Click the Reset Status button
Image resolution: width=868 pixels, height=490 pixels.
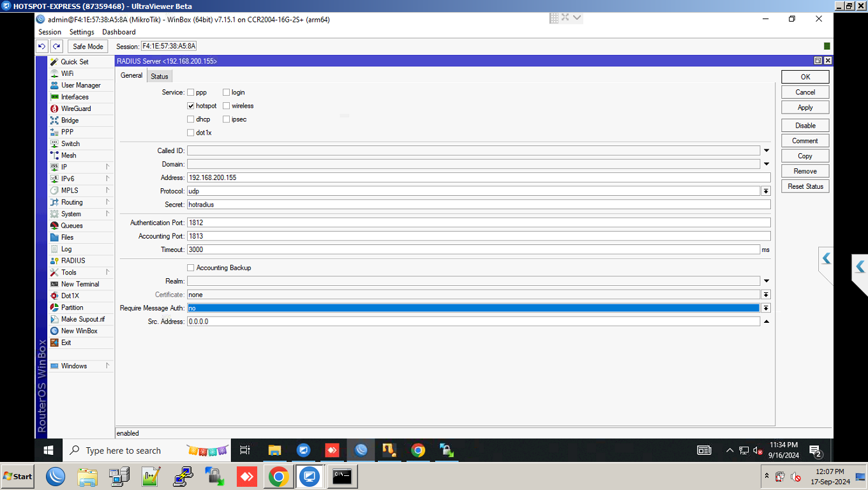(x=805, y=186)
